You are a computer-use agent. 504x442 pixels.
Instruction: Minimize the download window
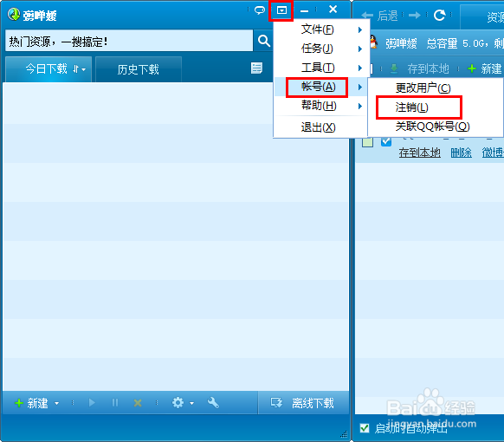304,10
